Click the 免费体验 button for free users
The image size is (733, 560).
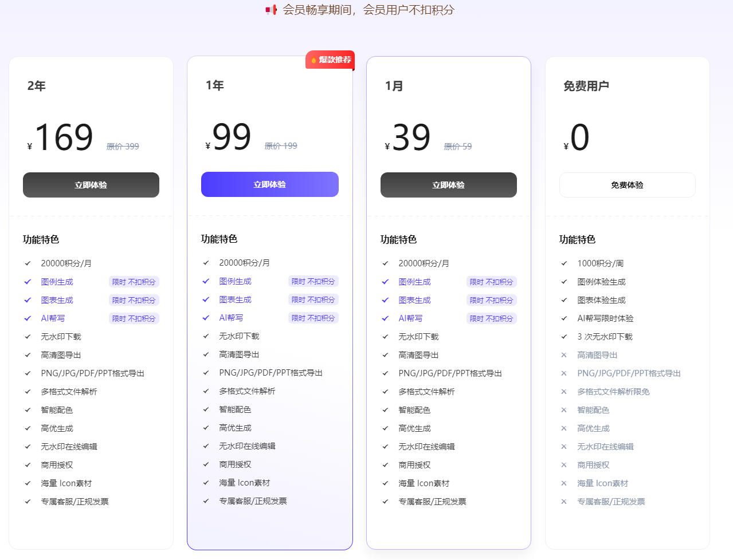(627, 185)
